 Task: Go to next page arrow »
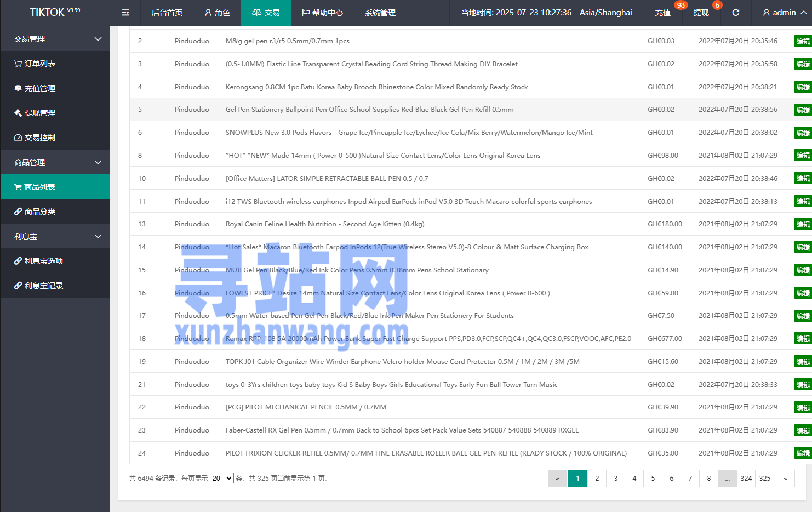[785, 479]
